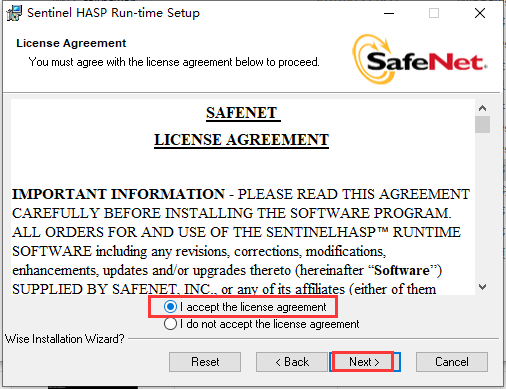Cancel the Sentinel HASP setup
Screen dimensions: 506x389
pos(452,362)
